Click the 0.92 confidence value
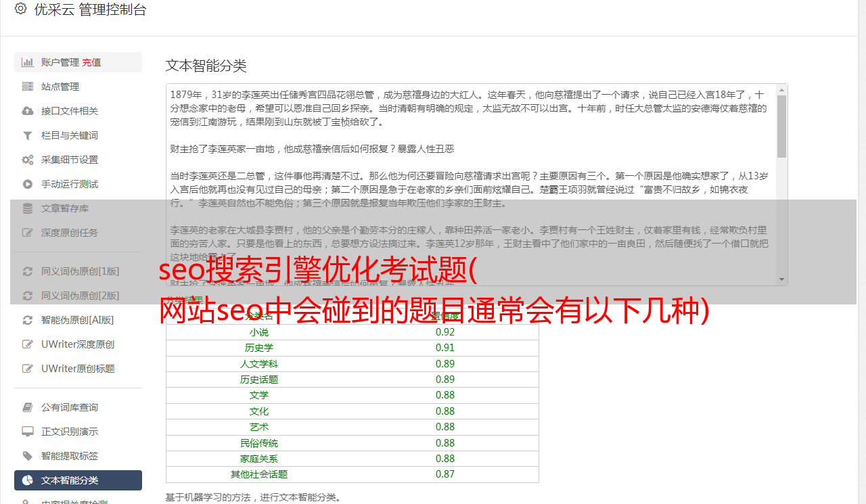 pyautogui.click(x=445, y=332)
